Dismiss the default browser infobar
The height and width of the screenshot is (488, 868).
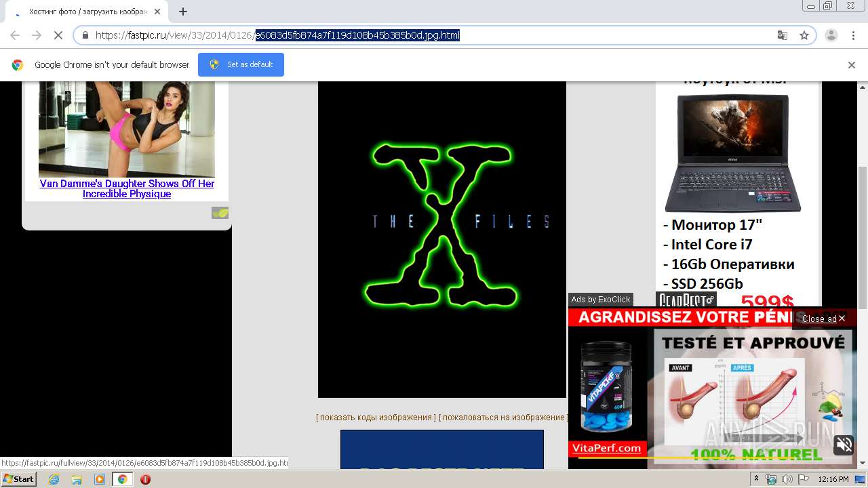point(852,65)
